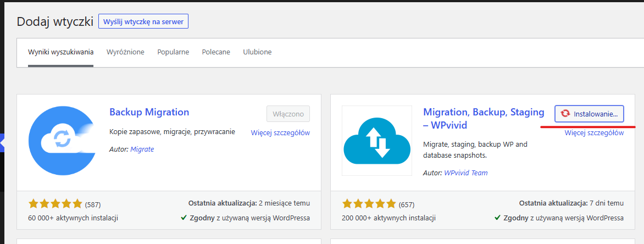Switch to the Popularne tab
This screenshot has width=644, height=244.
173,52
